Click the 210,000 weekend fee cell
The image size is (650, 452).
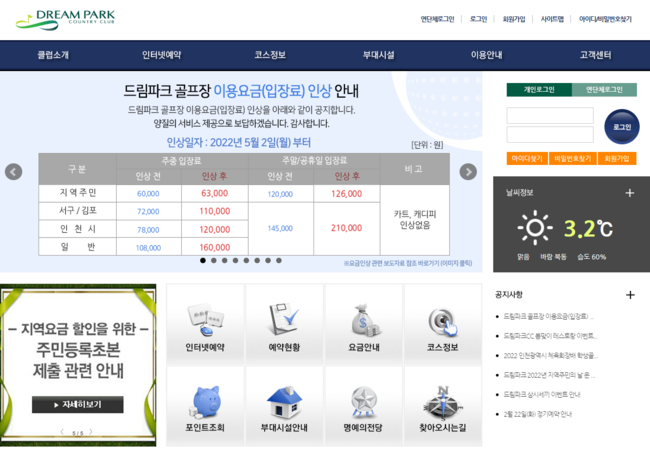(347, 228)
